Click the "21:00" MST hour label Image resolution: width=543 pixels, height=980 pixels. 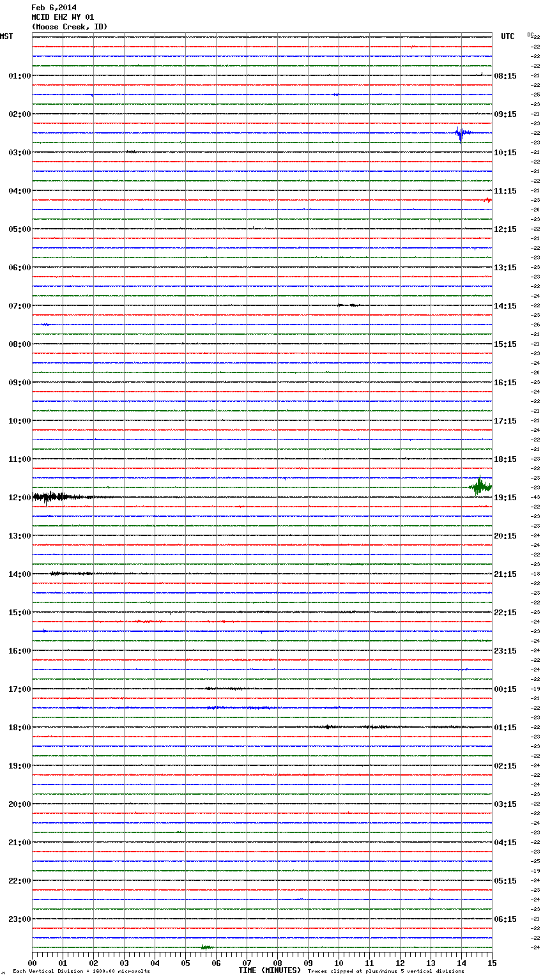pyautogui.click(x=20, y=843)
